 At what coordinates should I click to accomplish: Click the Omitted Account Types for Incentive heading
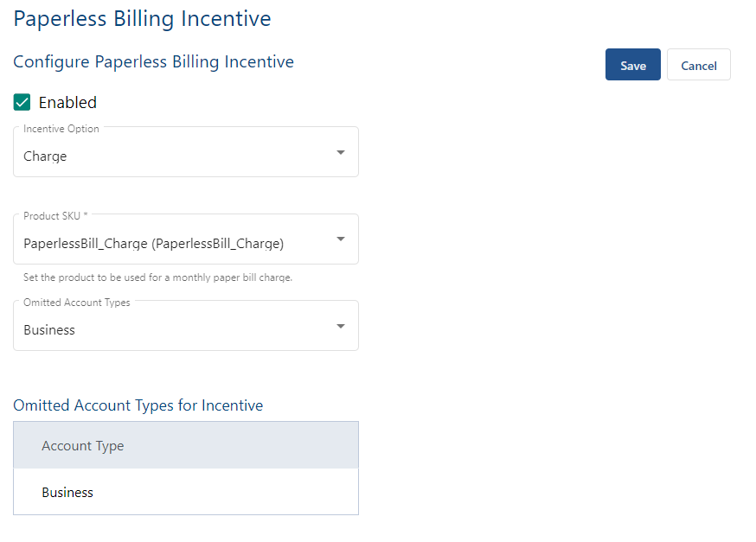coord(138,405)
